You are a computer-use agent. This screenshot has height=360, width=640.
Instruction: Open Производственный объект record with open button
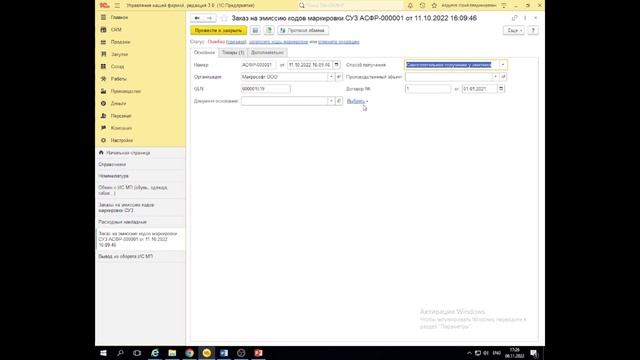pos(503,77)
